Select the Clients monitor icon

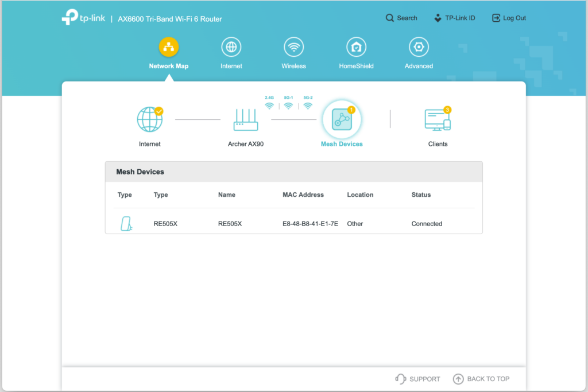click(x=438, y=119)
